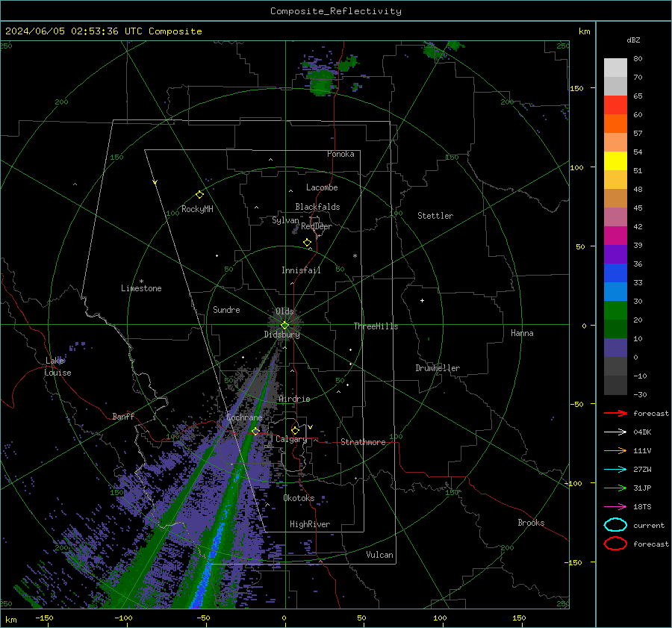Viewport: 672px width, 628px height.
Task: Click the 04DK legend label
Action: 642,432
